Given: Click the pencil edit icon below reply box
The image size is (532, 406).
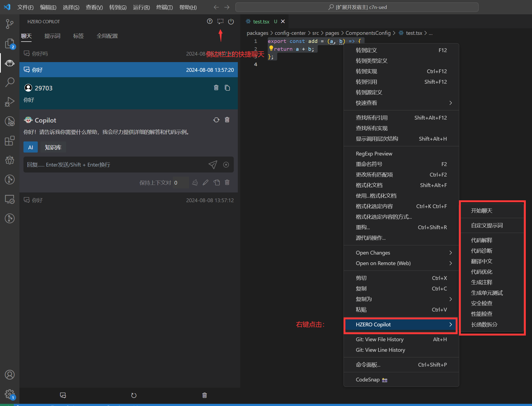Looking at the screenshot, I should coord(205,182).
